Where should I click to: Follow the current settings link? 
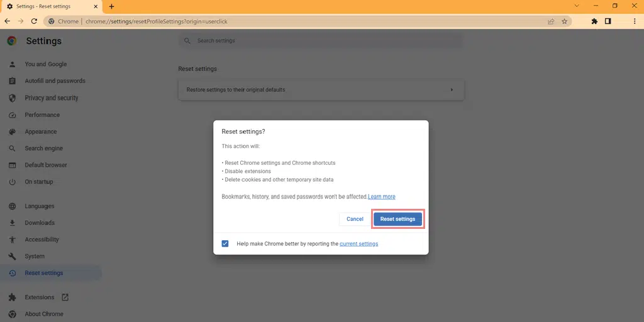(358, 243)
